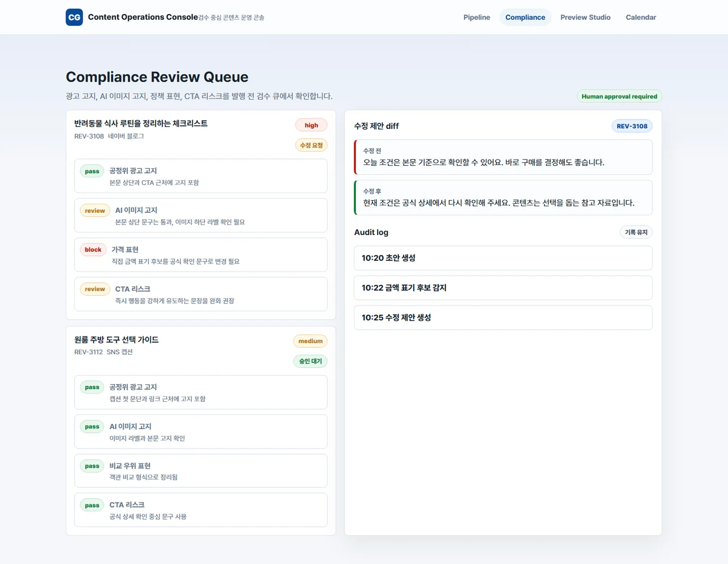Screen dimensions: 728x564
Task: Click the REV-3108 badge in diff panel
Action: coord(632,126)
